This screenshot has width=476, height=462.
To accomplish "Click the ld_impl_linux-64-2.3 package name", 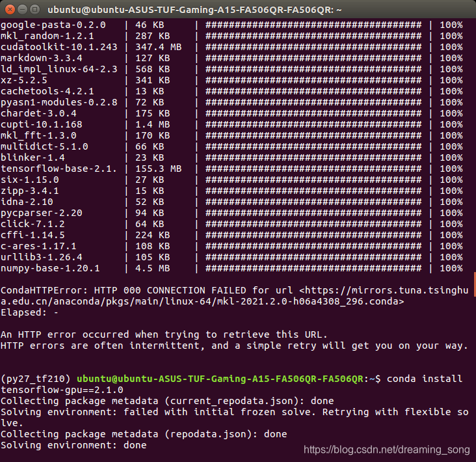I will 59,69.
